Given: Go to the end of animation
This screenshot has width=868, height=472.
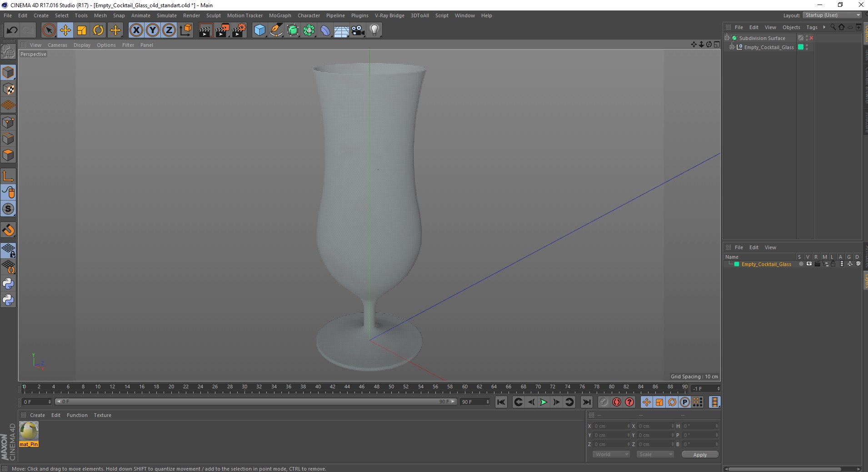Looking at the screenshot, I should pyautogui.click(x=587, y=402).
